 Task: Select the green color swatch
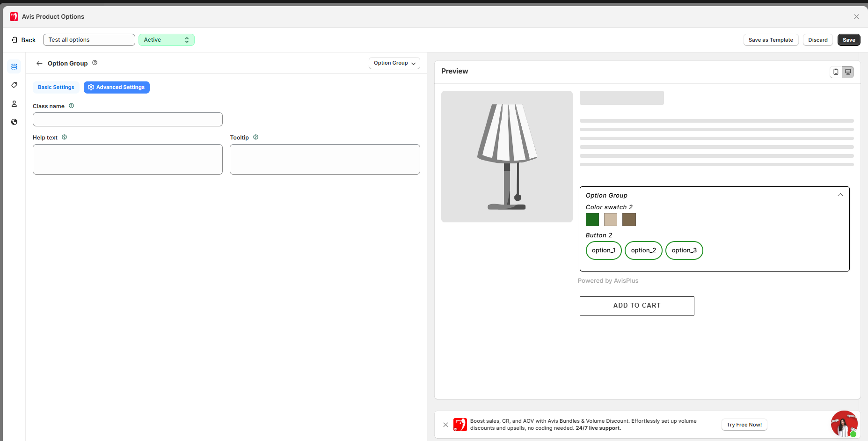[592, 220]
